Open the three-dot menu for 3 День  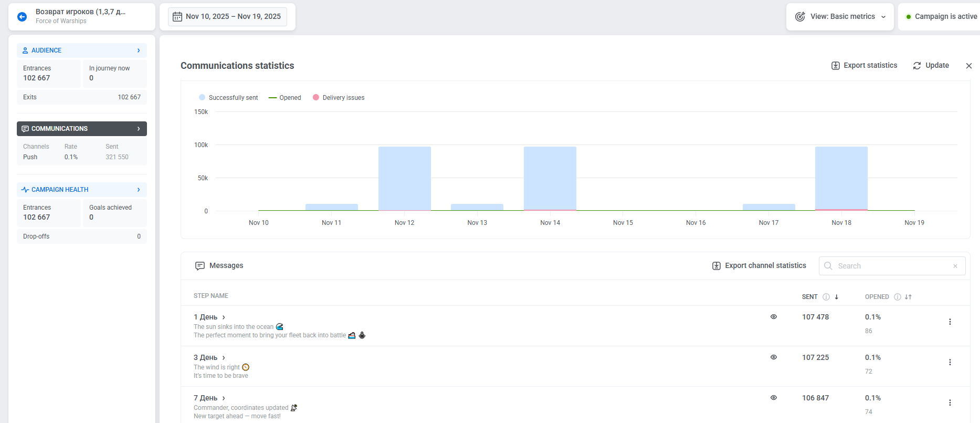(950, 362)
